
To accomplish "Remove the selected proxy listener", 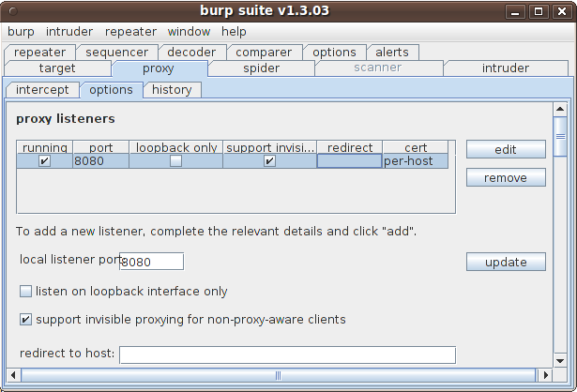I will coord(506,178).
